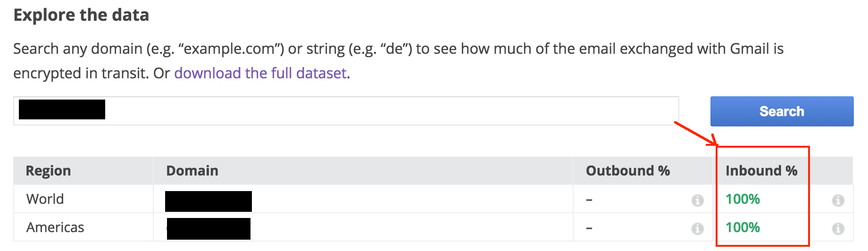Click the outbound dash in the World row

tap(589, 200)
